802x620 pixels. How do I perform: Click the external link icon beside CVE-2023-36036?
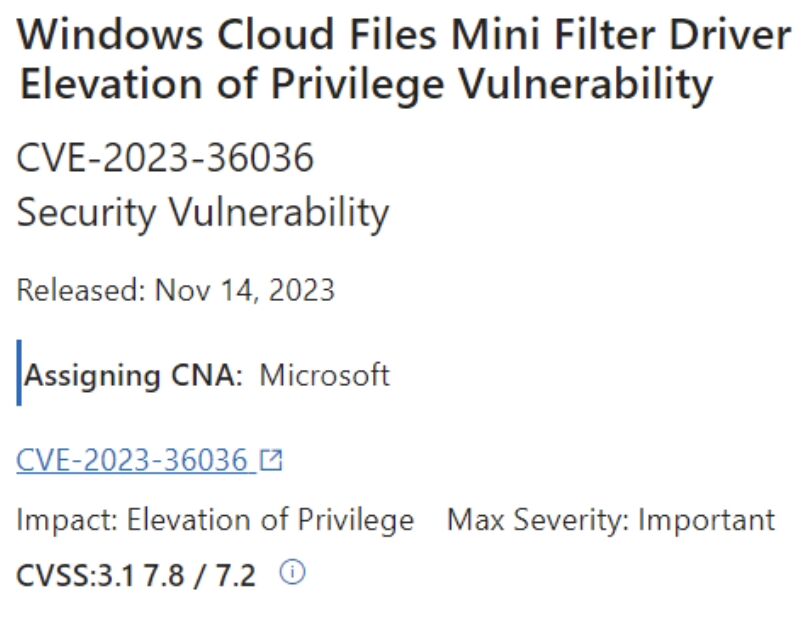point(271,459)
